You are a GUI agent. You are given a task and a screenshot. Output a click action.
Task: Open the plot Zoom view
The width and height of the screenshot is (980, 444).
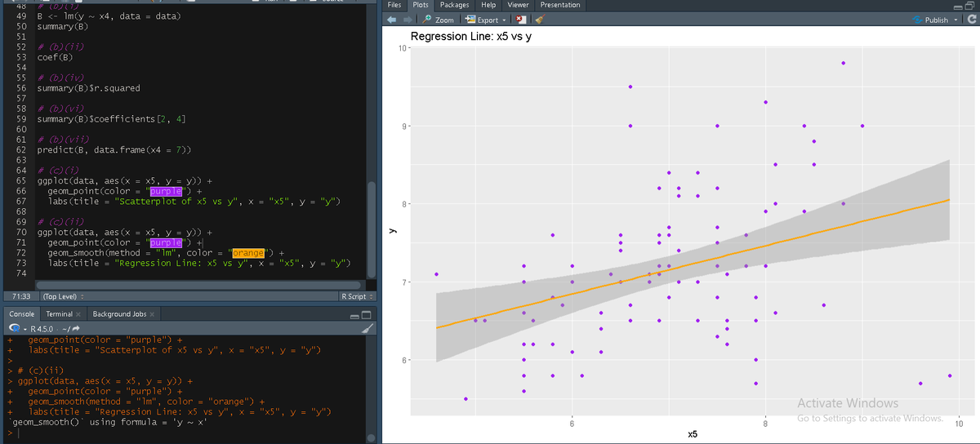[439, 20]
